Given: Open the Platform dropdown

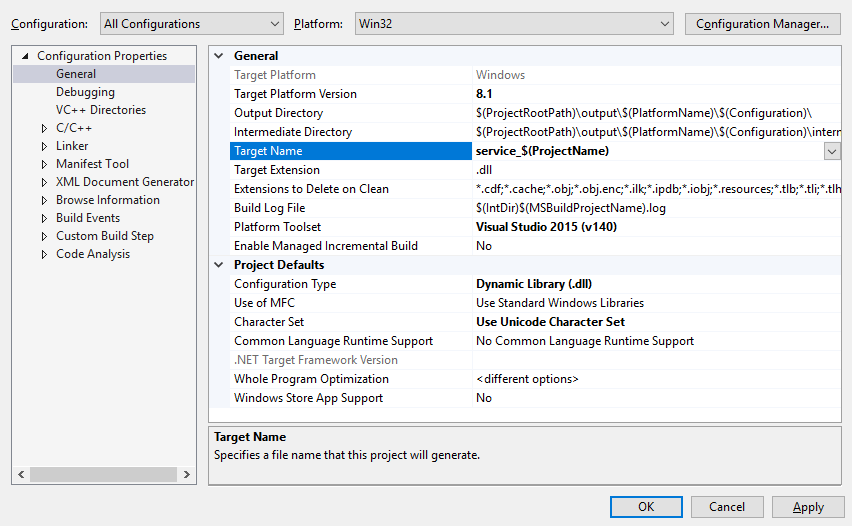Looking at the screenshot, I should tap(514, 24).
